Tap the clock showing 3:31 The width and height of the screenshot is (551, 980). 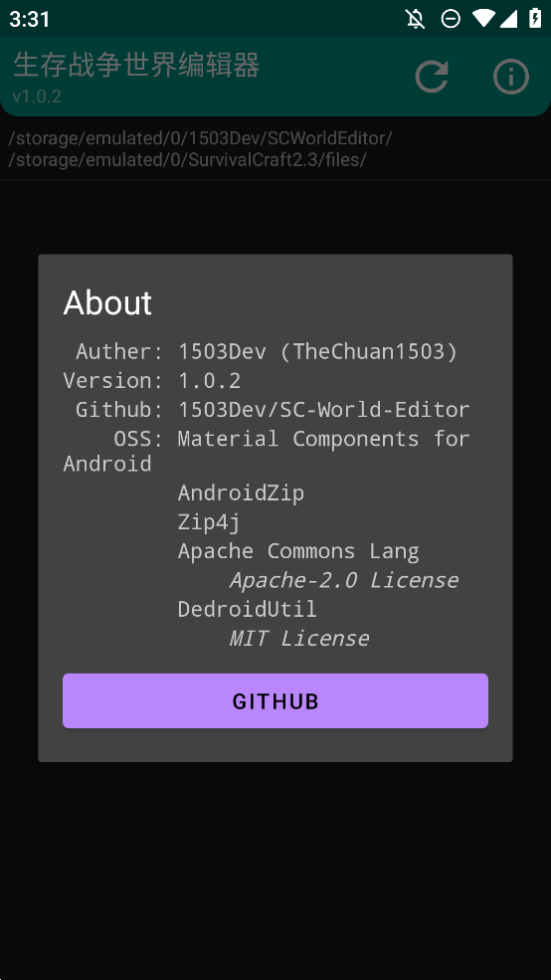point(30,19)
